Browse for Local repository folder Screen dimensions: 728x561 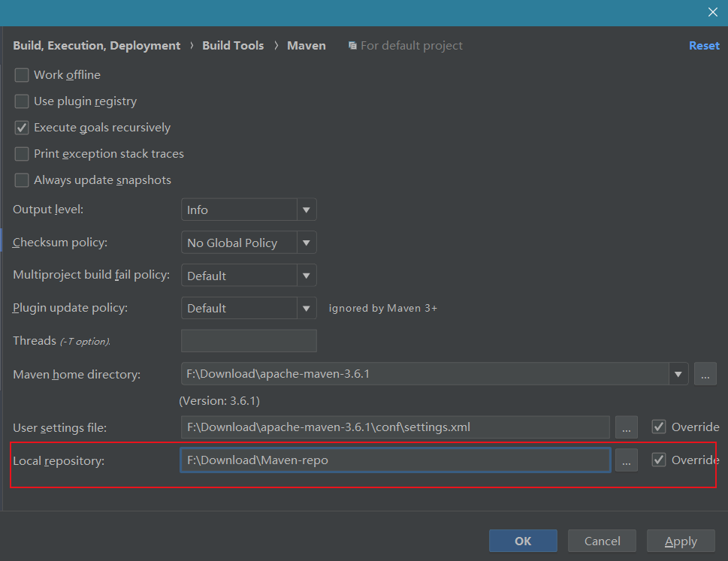point(627,460)
